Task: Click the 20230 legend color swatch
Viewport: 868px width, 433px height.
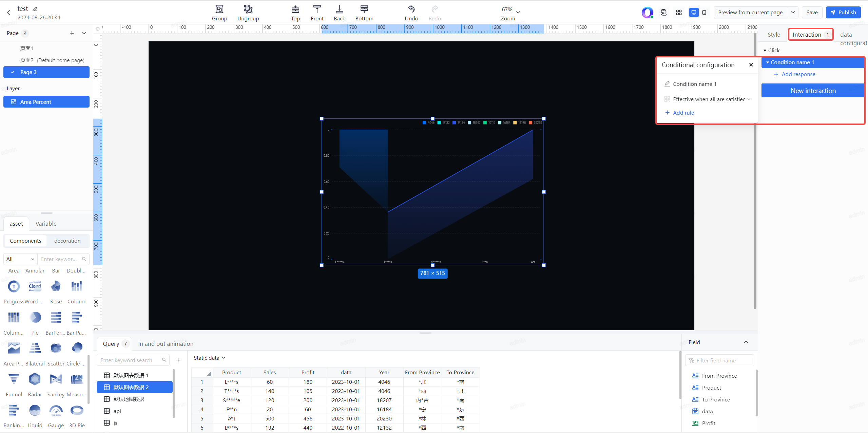Action: click(530, 123)
